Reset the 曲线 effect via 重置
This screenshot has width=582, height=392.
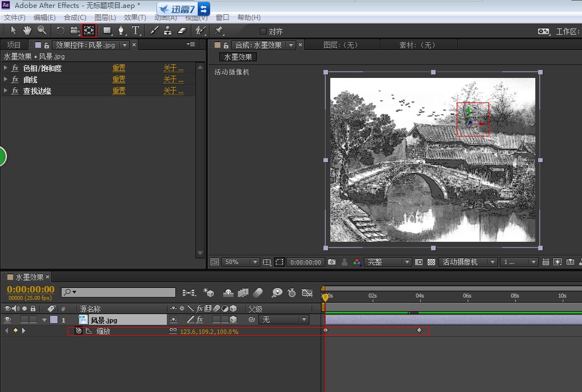(118, 80)
